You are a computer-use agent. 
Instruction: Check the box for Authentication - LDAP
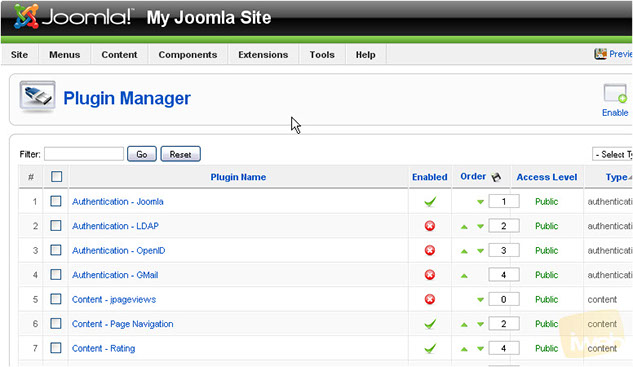[x=56, y=225]
